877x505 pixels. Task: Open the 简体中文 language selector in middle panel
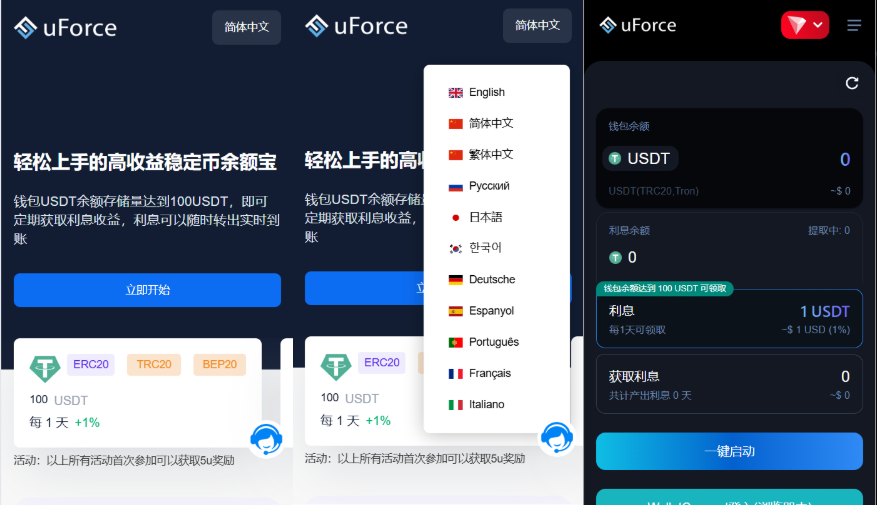537,25
